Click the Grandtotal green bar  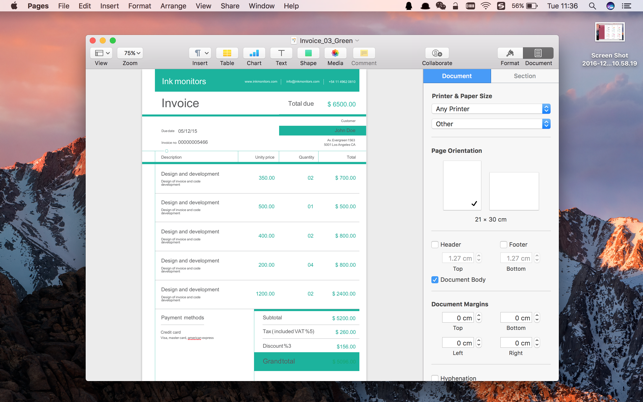pos(306,361)
